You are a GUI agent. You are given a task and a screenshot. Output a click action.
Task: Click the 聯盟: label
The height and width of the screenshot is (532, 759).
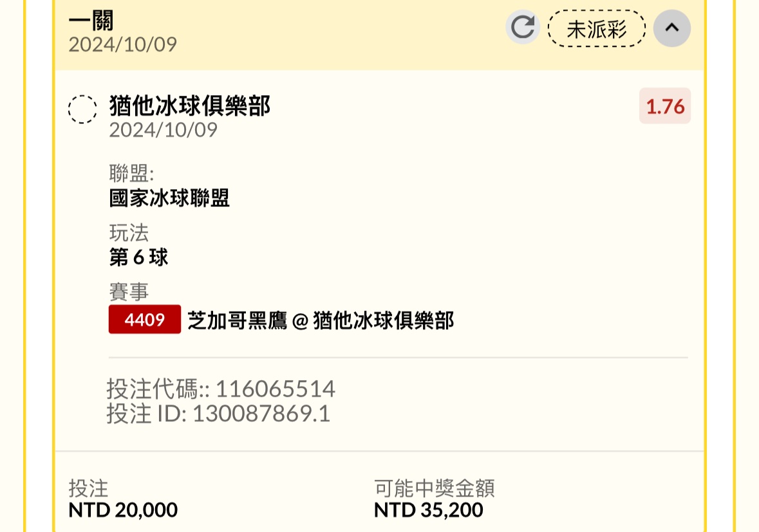(x=131, y=173)
